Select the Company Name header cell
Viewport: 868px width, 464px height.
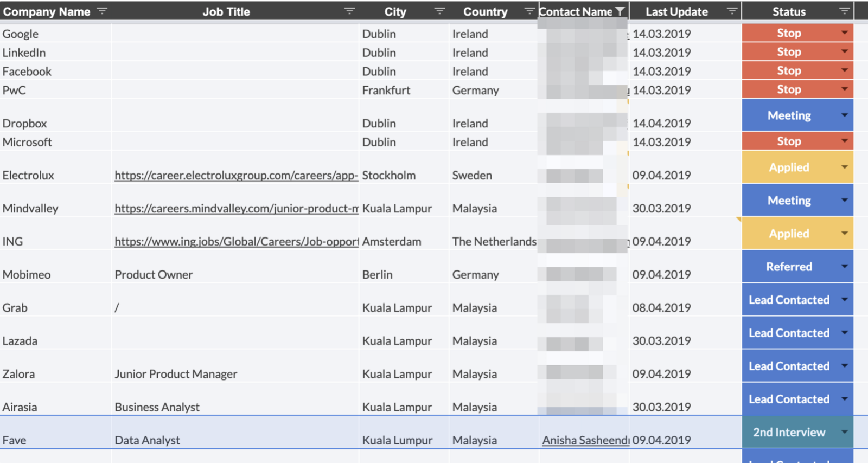click(x=55, y=11)
